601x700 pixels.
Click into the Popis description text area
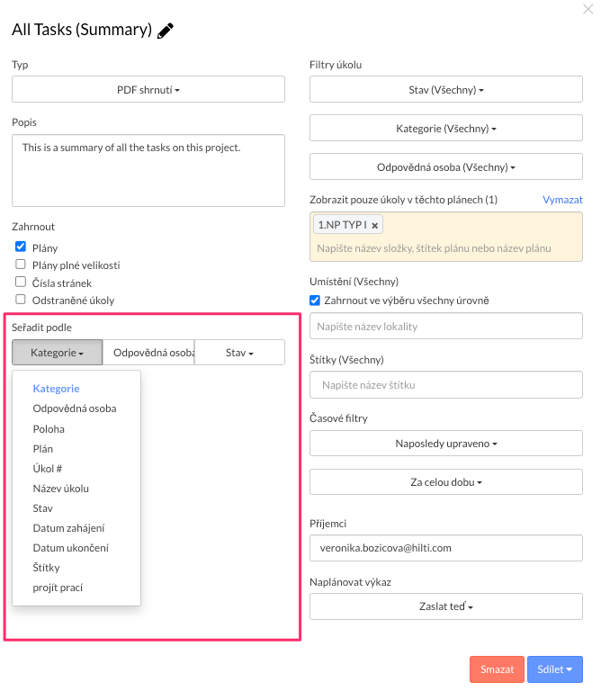pos(148,171)
